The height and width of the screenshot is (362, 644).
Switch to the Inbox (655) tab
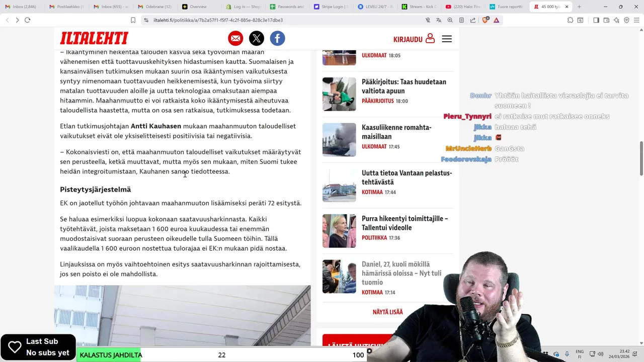click(111, 7)
